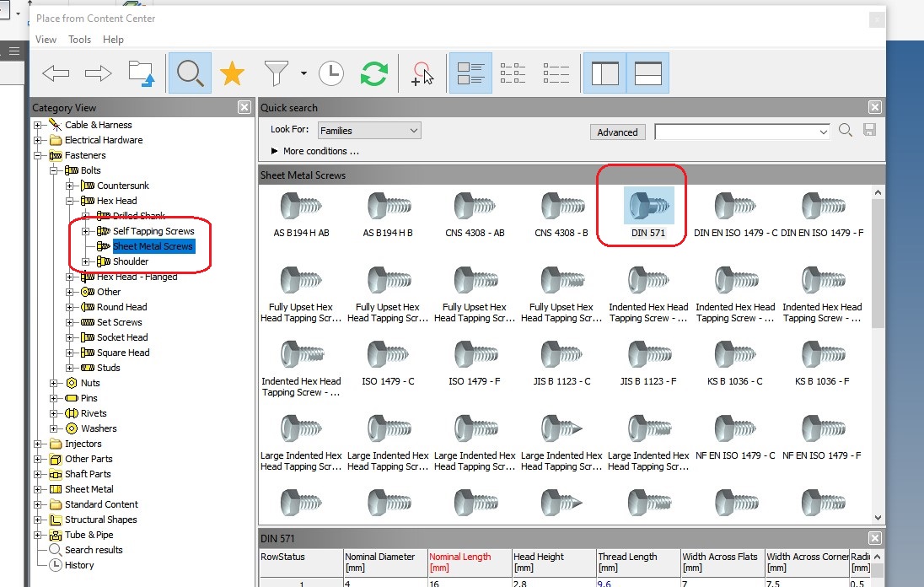Screen dimensions: 924x587
Task: Switch to detail list view layout
Action: click(x=556, y=73)
